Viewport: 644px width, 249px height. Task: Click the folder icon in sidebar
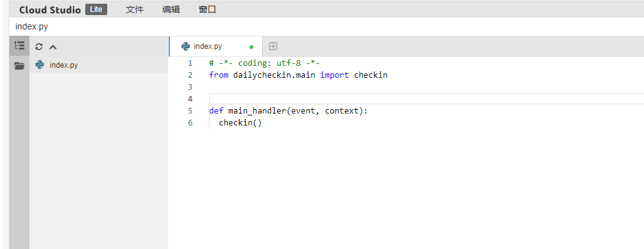(19, 65)
